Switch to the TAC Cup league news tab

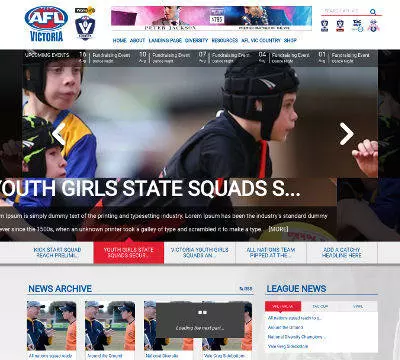coord(320,306)
